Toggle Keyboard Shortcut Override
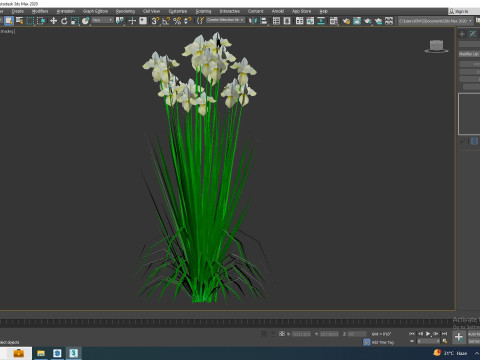This screenshot has height=360, width=480. click(143, 21)
